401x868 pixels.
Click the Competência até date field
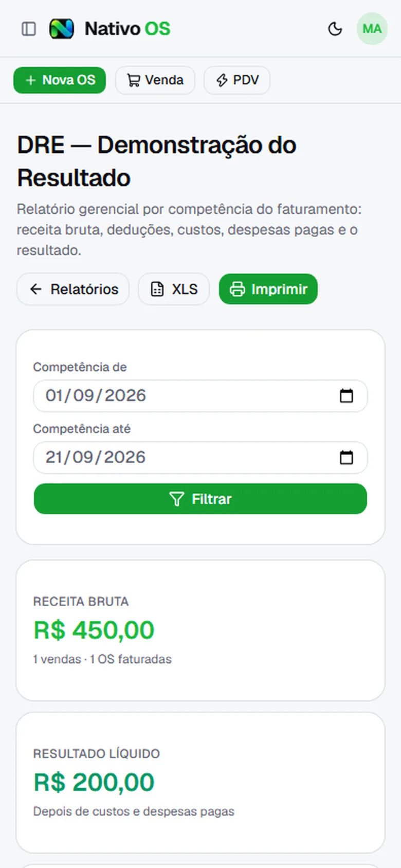coord(200,457)
